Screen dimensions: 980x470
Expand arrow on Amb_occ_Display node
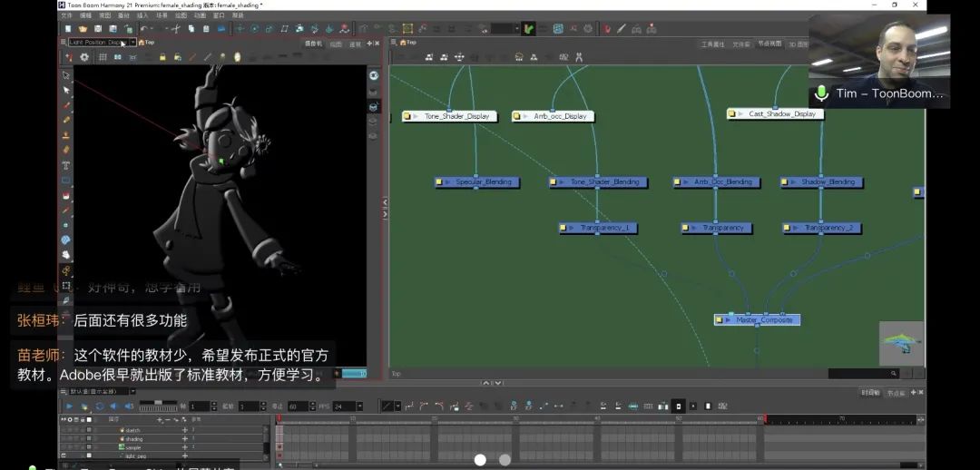click(x=526, y=116)
